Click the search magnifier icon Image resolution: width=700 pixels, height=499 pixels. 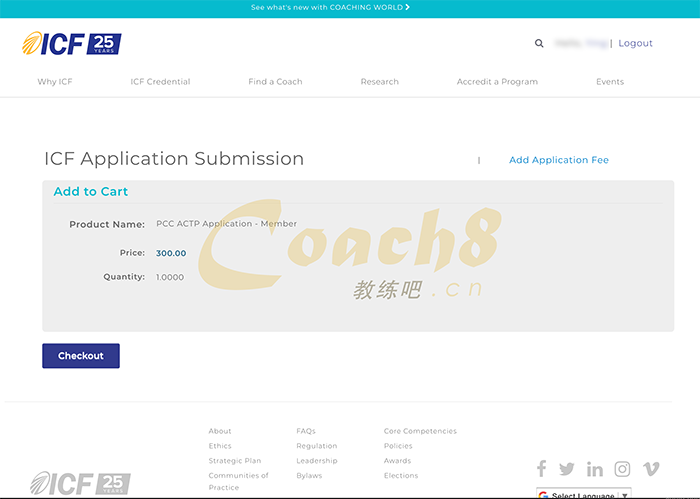[539, 44]
